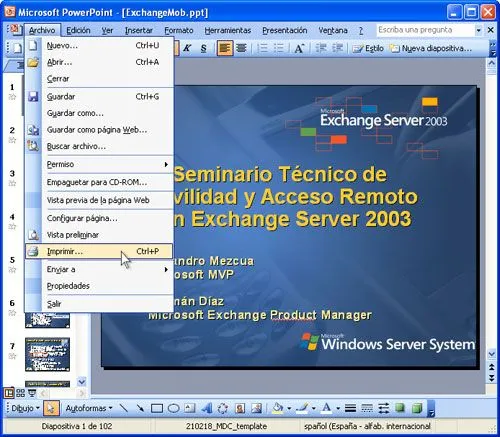Viewport: 500px width, 437px height.
Task: Insert Picture from file icon
Action: (256, 408)
